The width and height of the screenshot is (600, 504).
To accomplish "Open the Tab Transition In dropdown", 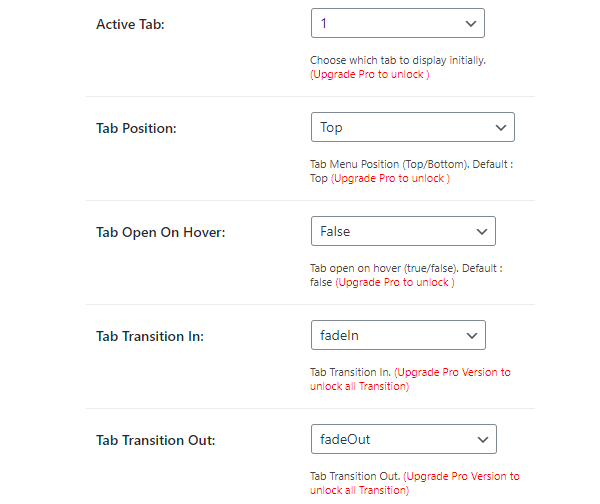I will (x=397, y=335).
